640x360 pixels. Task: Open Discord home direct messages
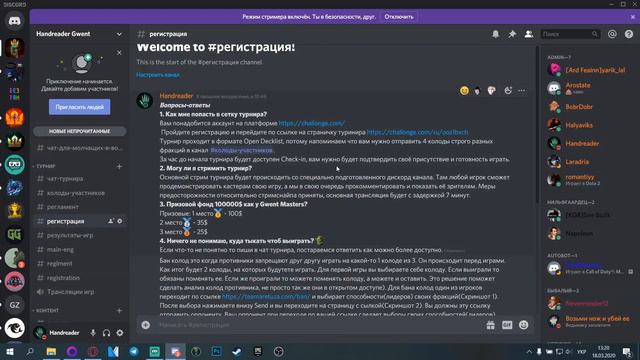click(x=15, y=21)
